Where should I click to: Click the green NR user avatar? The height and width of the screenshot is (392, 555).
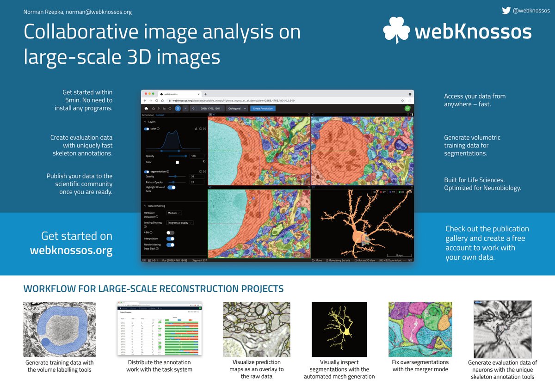[x=407, y=109]
